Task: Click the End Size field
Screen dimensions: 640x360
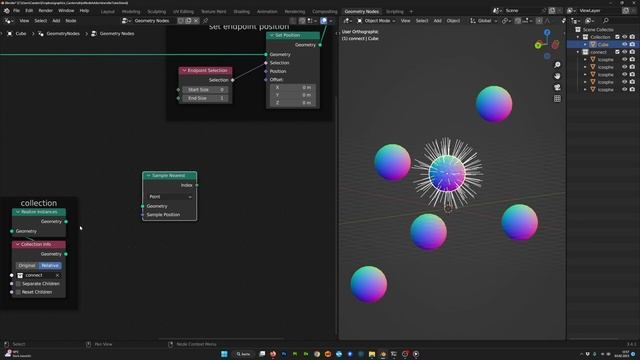Action: (x=205, y=98)
